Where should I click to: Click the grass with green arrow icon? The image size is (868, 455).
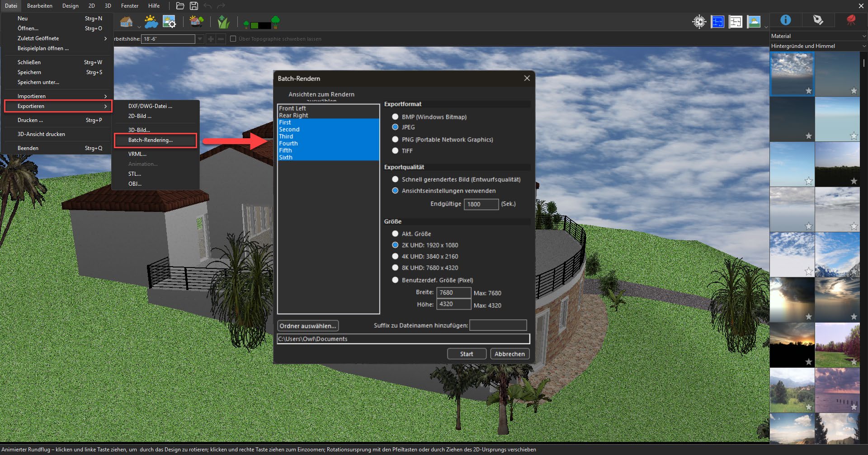[223, 22]
